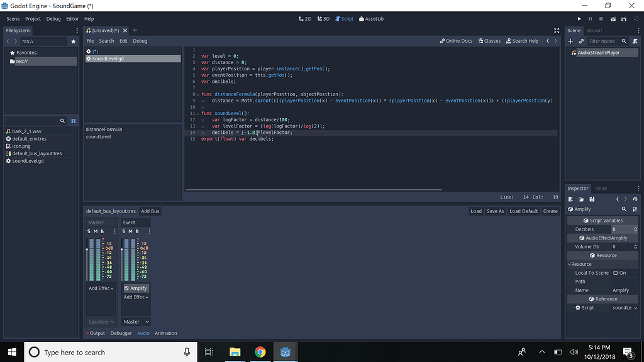The image size is (644, 362).
Task: Toggle Solo on the Event bus
Action: [124, 231]
